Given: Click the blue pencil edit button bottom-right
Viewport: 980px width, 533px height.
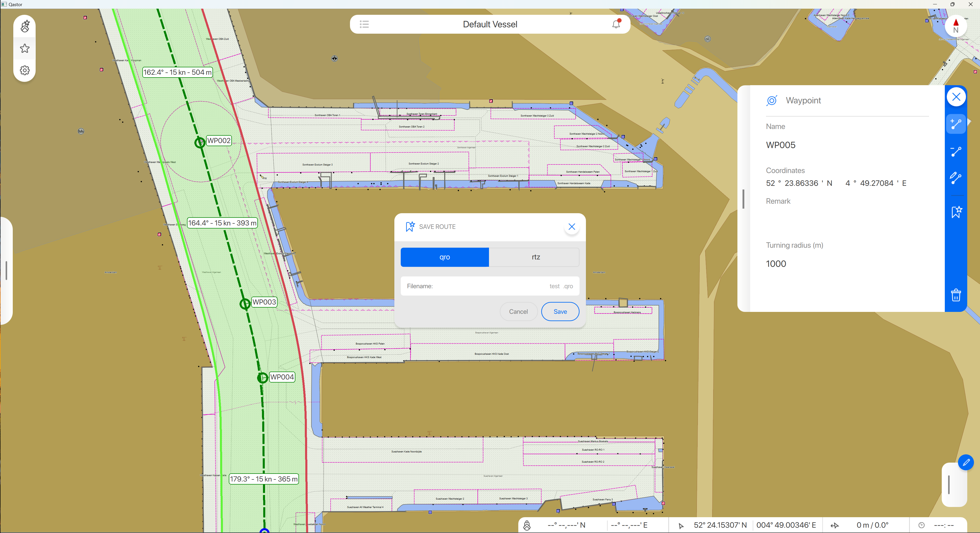Looking at the screenshot, I should coord(965,463).
